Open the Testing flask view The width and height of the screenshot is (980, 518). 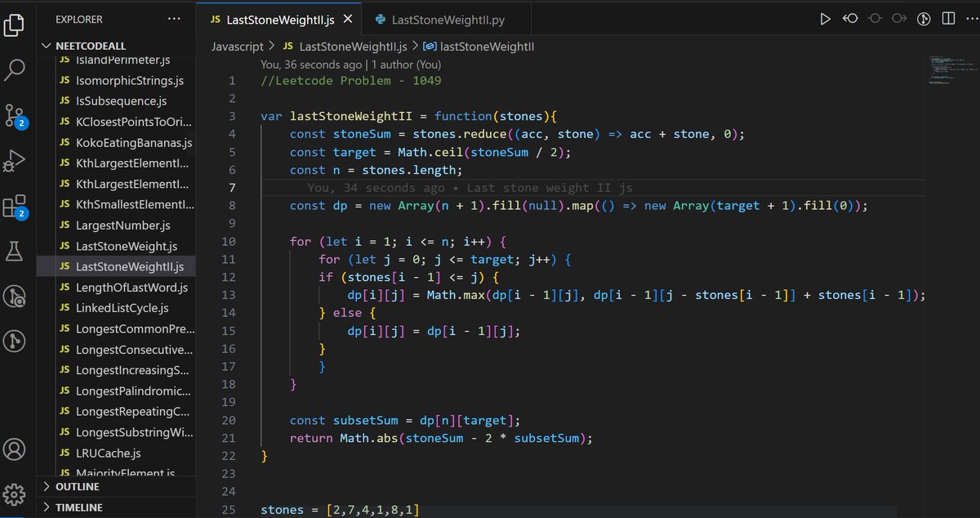point(14,252)
